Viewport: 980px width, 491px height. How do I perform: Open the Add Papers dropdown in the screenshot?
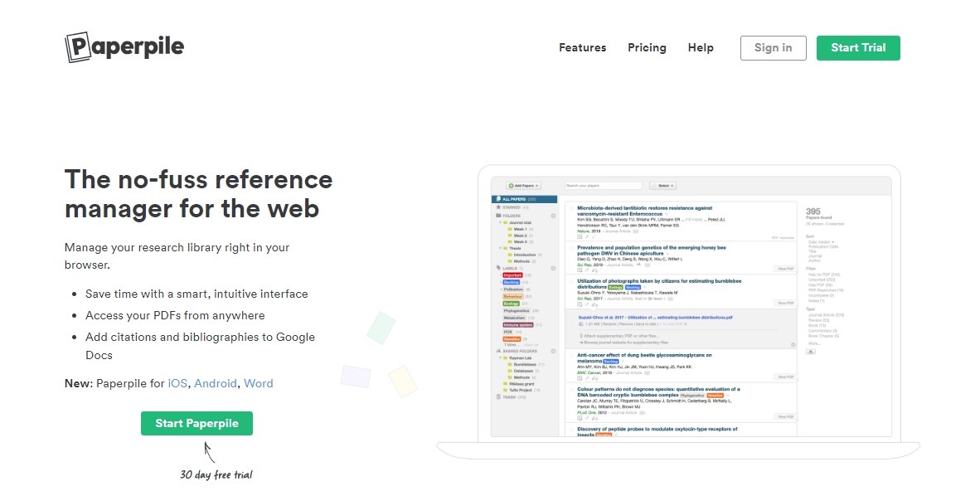[x=524, y=186]
